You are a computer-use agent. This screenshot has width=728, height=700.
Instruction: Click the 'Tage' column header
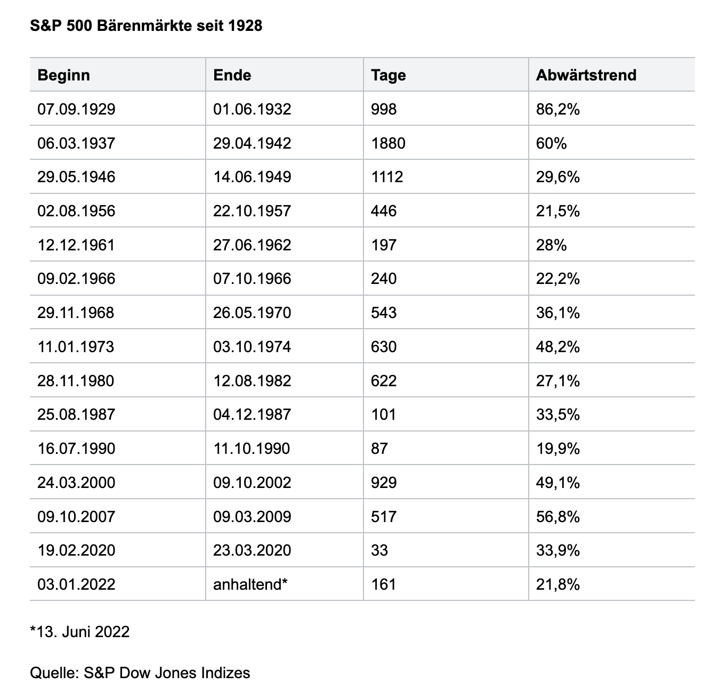tap(388, 75)
